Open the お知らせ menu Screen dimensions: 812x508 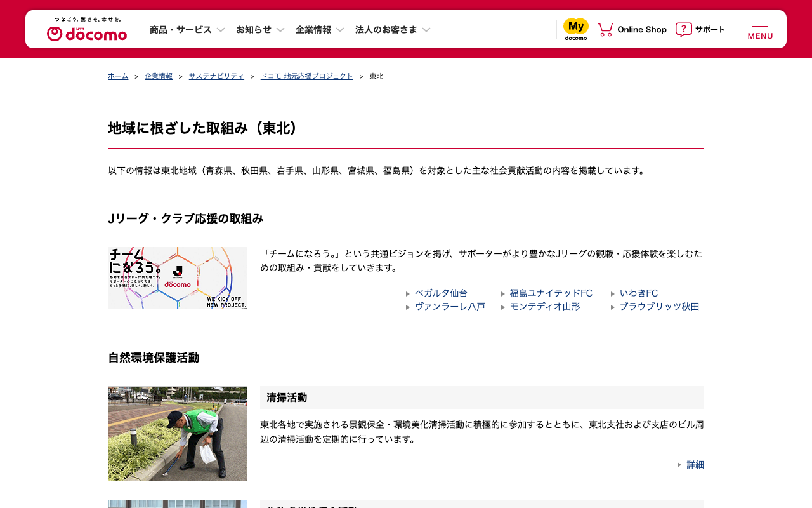pos(254,30)
